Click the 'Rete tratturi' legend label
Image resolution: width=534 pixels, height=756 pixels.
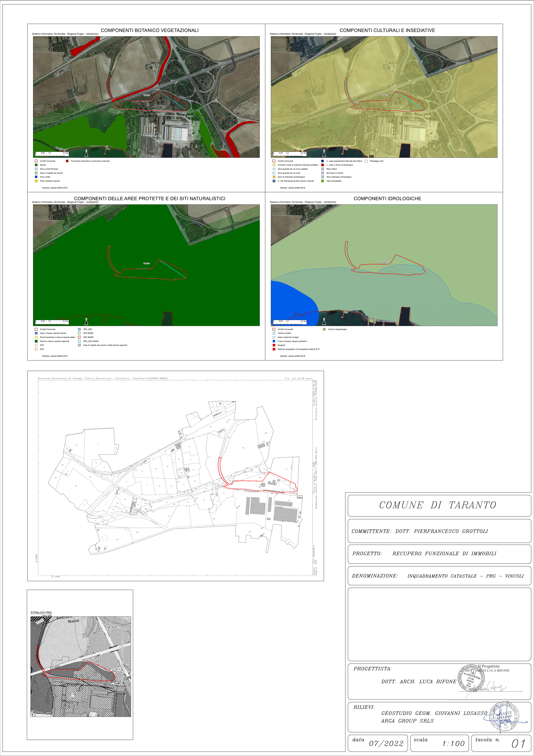(331, 169)
